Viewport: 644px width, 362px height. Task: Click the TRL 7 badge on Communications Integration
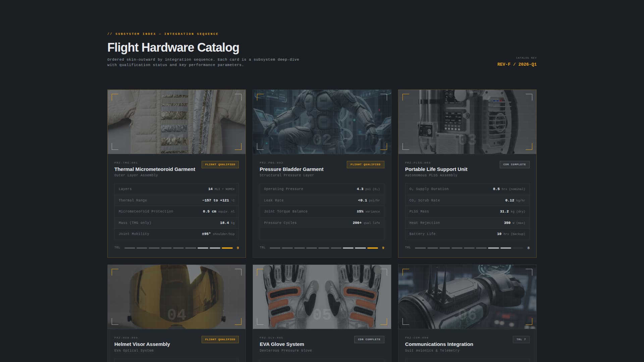[521, 340]
